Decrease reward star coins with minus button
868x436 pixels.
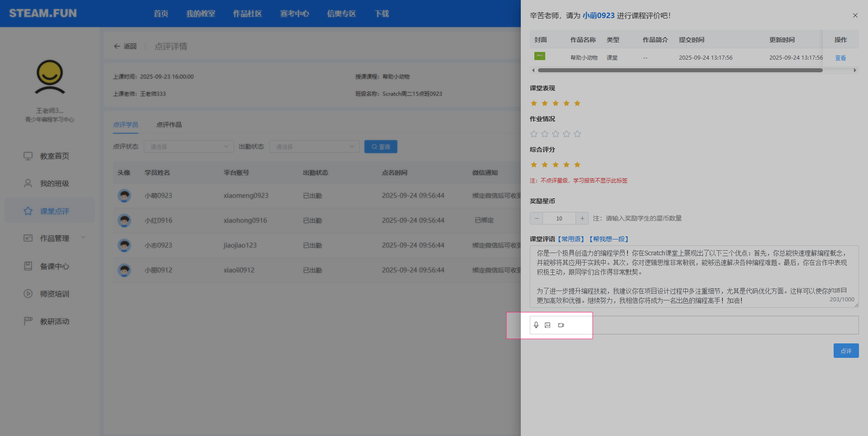tap(537, 218)
